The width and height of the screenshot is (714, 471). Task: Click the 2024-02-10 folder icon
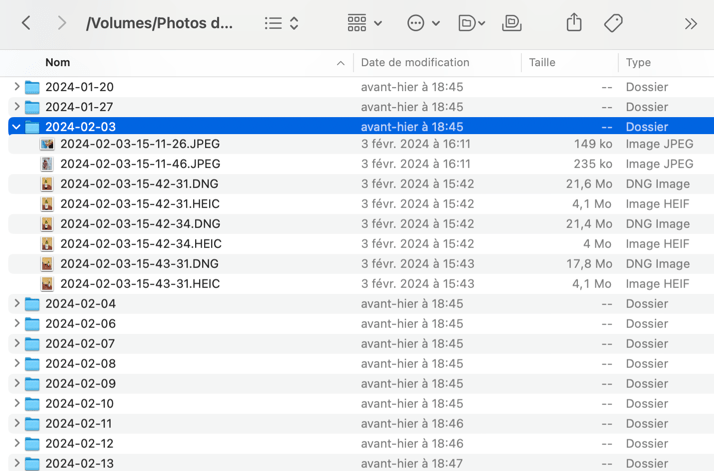click(32, 404)
